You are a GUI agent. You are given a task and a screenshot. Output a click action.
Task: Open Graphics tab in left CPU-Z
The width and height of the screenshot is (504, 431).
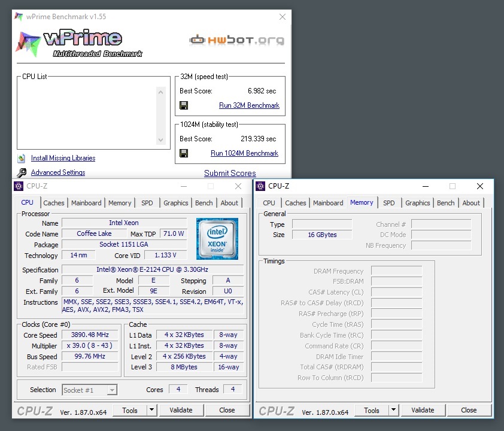176,203
